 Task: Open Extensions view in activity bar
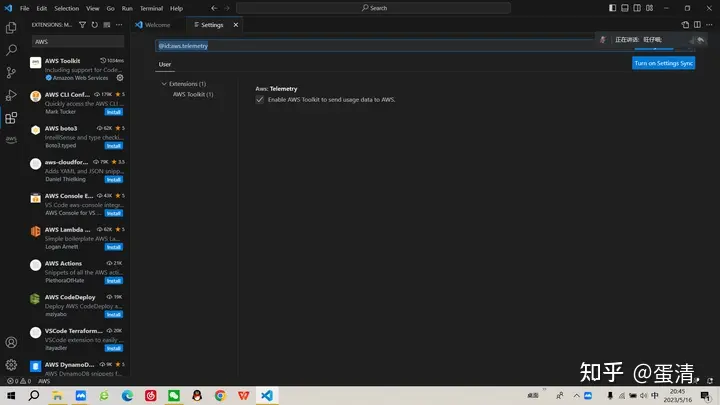click(x=11, y=118)
